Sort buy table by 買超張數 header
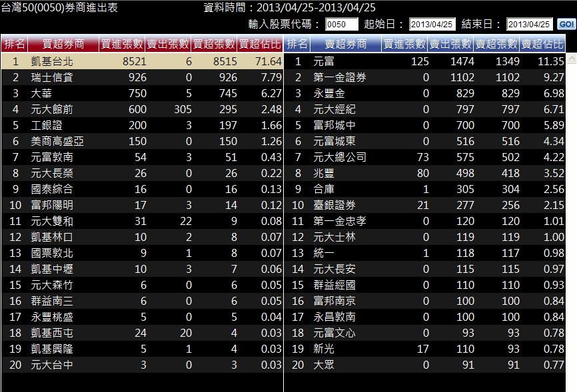This screenshot has width=577, height=392. tap(214, 44)
